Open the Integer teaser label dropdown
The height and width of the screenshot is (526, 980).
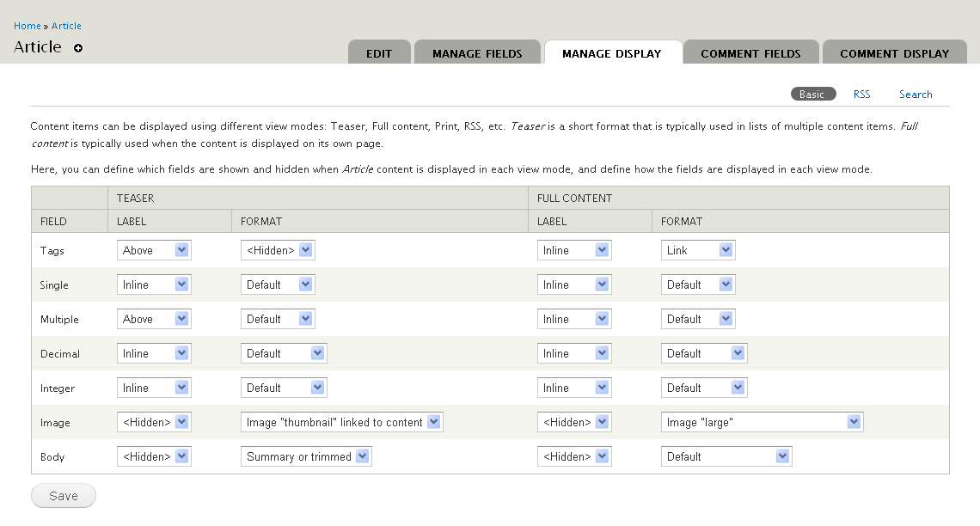tap(154, 387)
